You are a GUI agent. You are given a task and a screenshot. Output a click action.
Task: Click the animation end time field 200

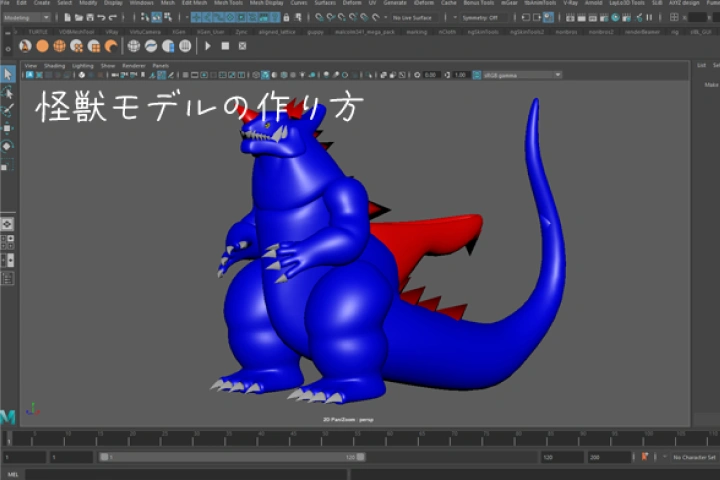609,457
